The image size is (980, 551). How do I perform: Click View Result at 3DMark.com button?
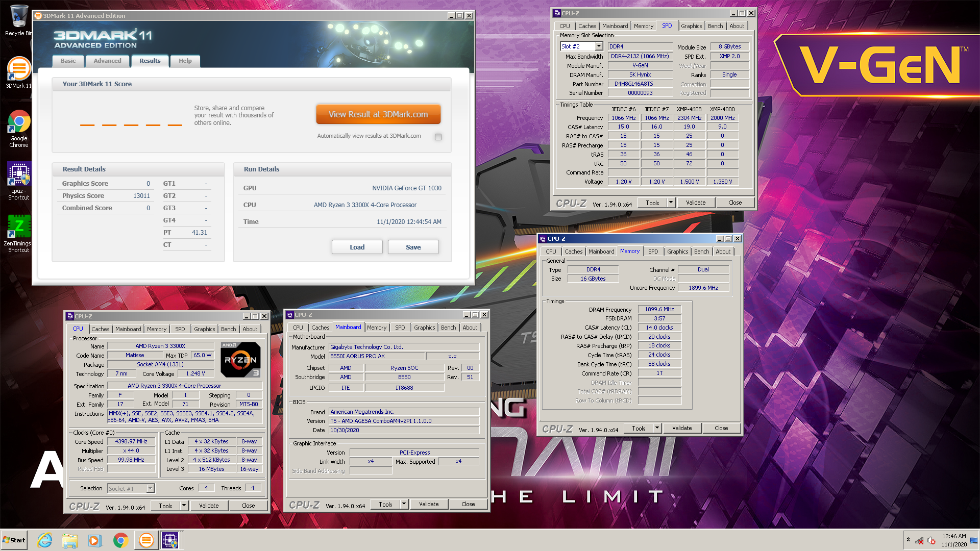[378, 114]
